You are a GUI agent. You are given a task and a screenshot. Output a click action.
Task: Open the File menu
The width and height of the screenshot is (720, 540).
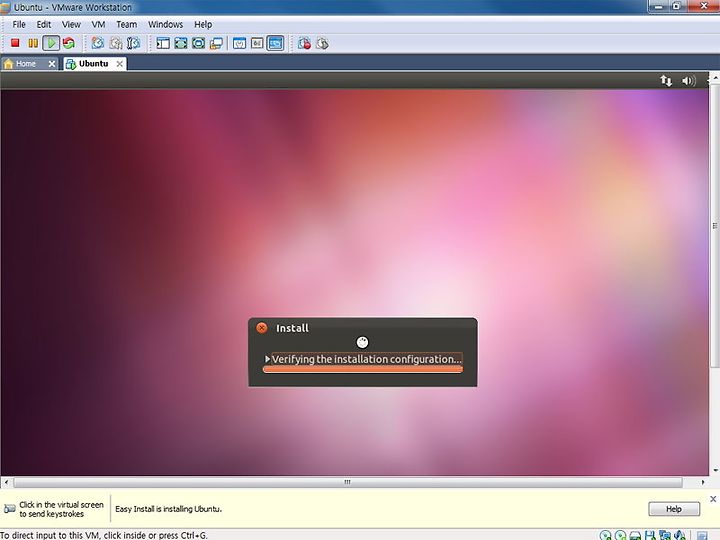pyautogui.click(x=19, y=24)
